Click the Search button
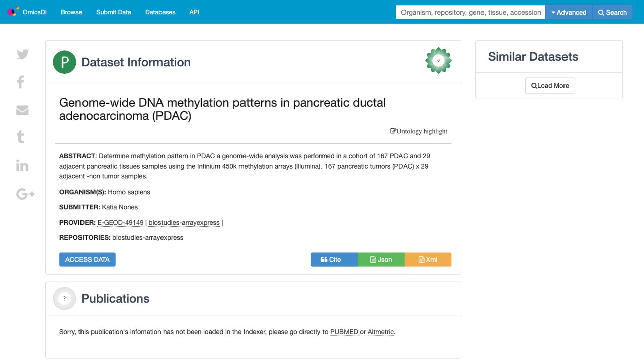 pos(612,12)
